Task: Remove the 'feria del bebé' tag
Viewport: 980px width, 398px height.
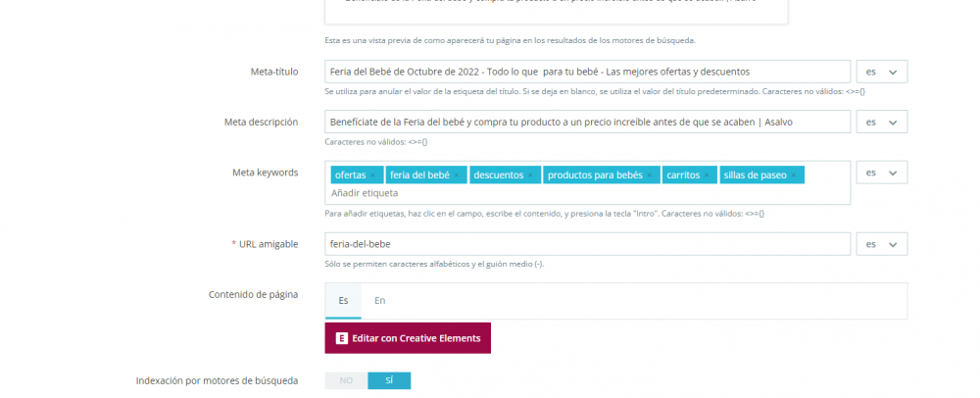Action: click(x=457, y=175)
